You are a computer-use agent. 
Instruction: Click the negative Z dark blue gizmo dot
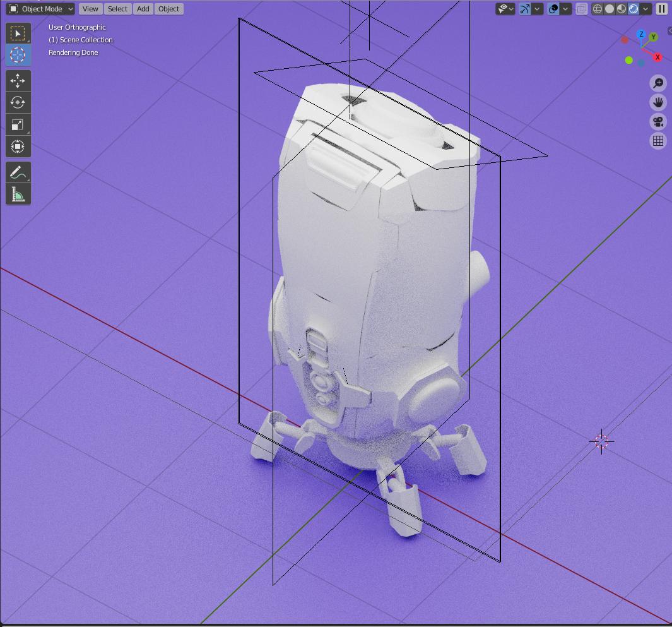tap(640, 63)
